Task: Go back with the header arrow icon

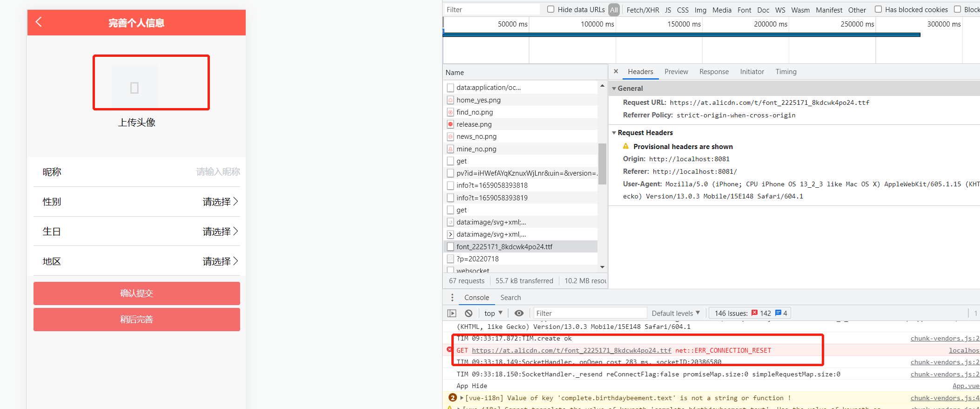Action: pyautogui.click(x=39, y=22)
